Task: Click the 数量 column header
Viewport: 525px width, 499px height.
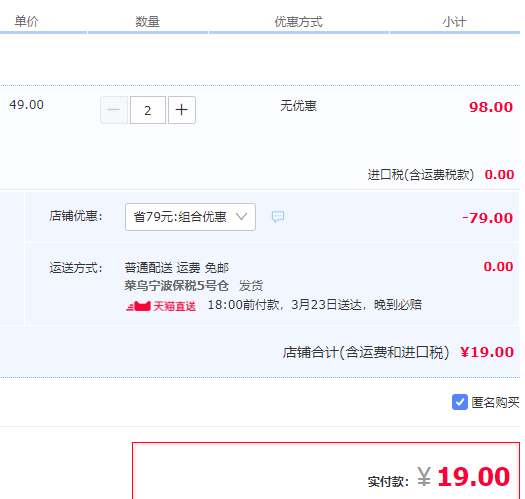Action: point(147,22)
